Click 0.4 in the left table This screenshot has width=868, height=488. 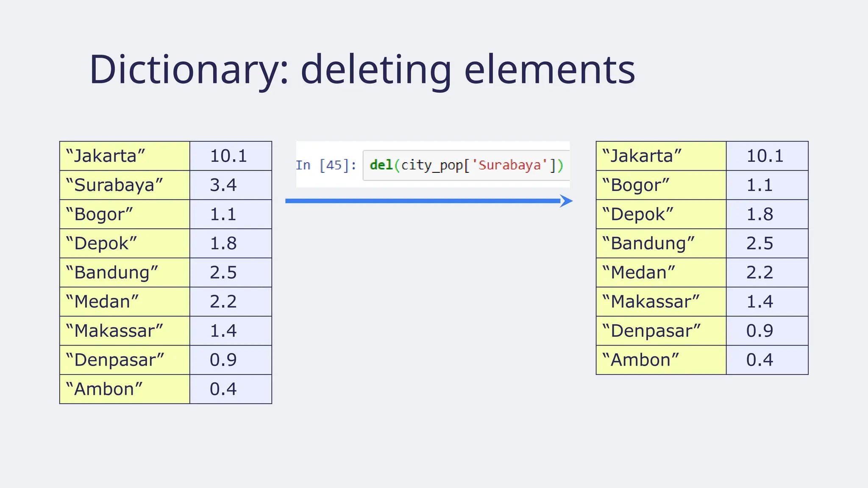tap(231, 389)
